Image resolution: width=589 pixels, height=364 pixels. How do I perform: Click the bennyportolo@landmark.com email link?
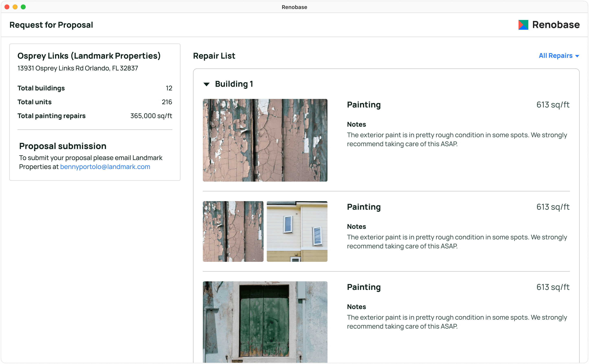pos(105,167)
